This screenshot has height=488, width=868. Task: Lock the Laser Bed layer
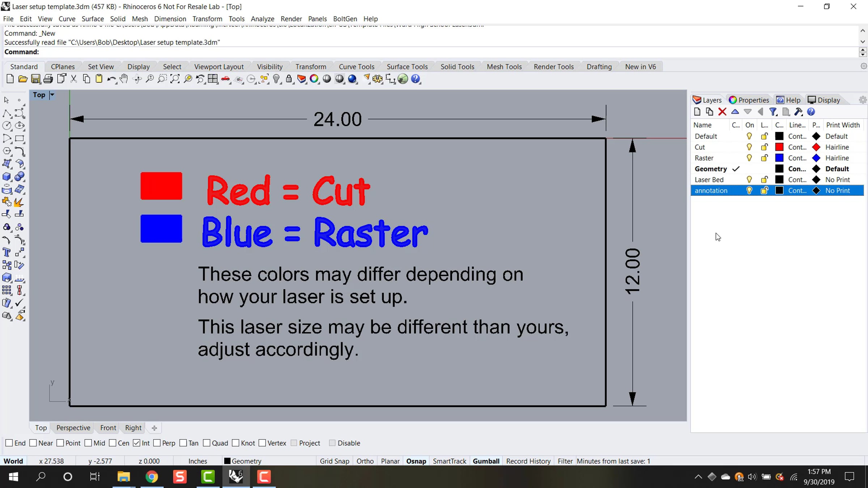pyautogui.click(x=764, y=180)
